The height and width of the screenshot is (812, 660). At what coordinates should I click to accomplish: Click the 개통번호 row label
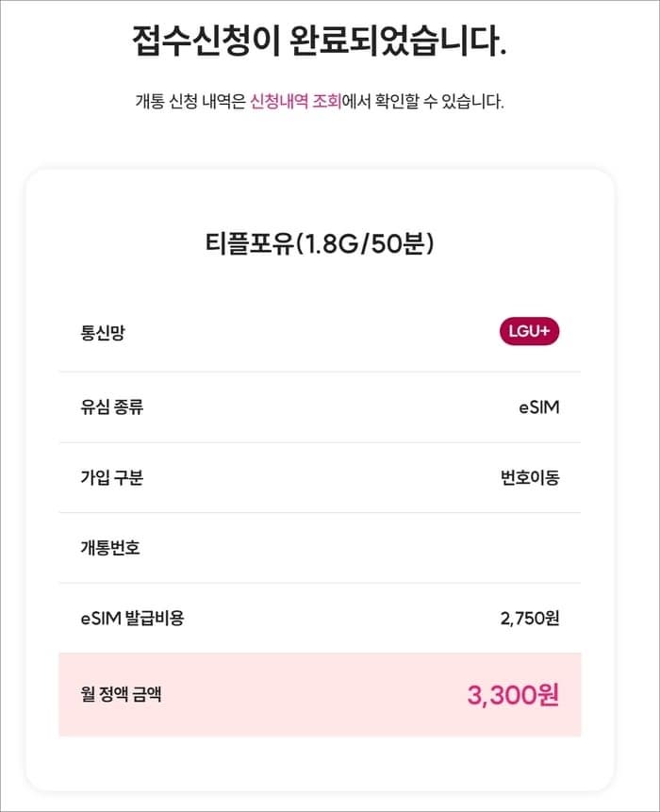tap(110, 548)
